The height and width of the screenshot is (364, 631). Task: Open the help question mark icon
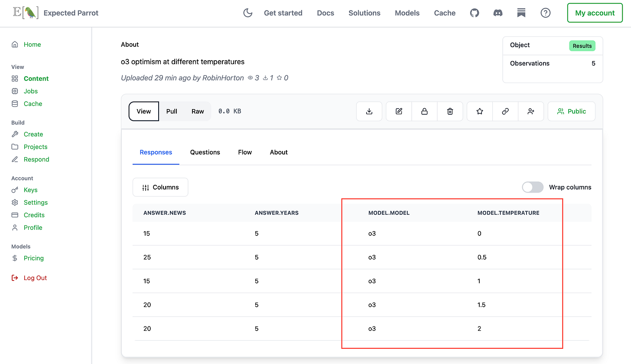click(546, 13)
